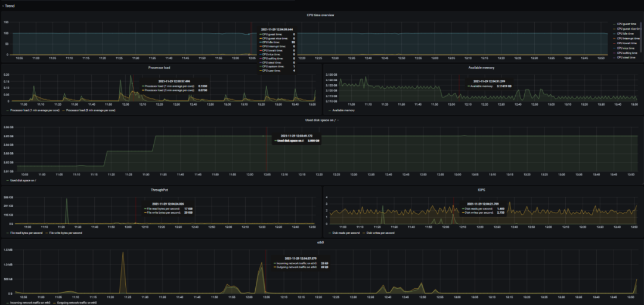Toggle File read bytes per second legend
This screenshot has height=305, width=644.
pos(27,233)
